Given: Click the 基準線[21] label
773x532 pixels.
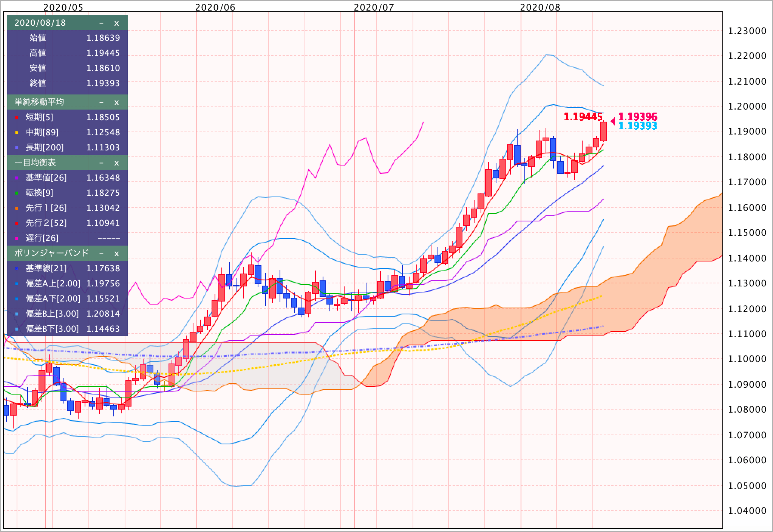Looking at the screenshot, I should pyautogui.click(x=46, y=269).
